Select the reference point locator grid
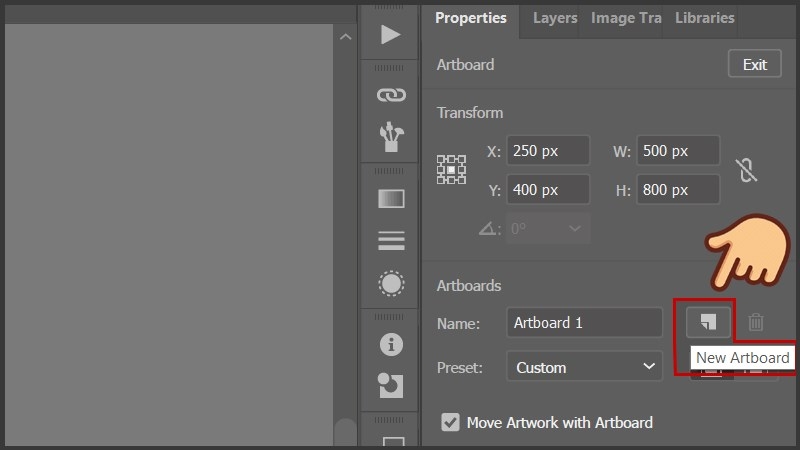 coord(452,170)
